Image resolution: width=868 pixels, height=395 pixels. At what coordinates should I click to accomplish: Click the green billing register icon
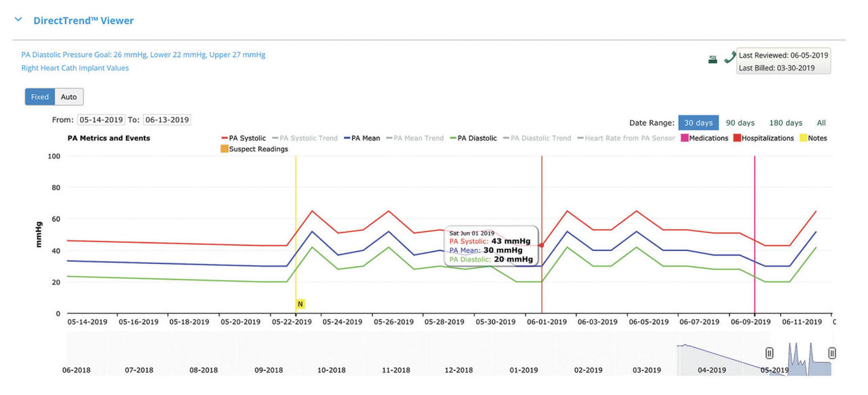point(713,60)
